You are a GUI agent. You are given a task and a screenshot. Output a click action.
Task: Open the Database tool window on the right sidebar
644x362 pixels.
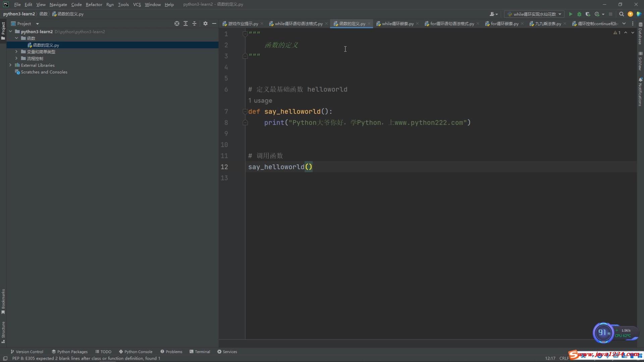tap(640, 34)
